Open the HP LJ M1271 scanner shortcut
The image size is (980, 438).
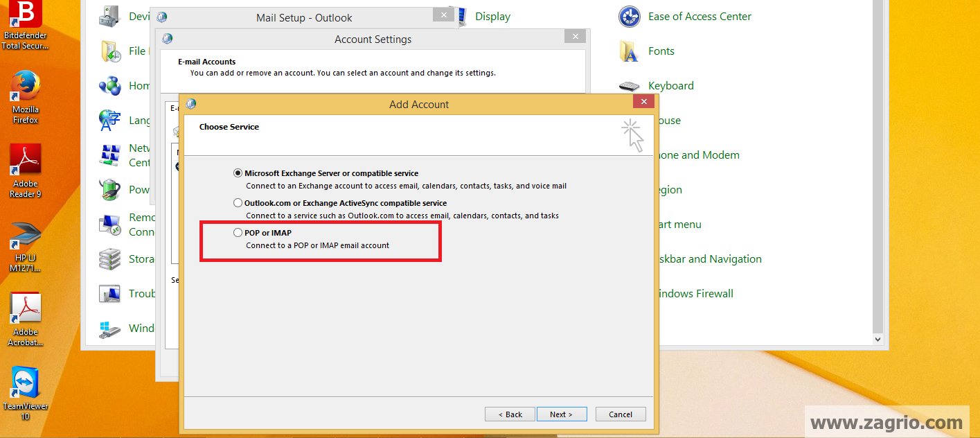pos(26,246)
